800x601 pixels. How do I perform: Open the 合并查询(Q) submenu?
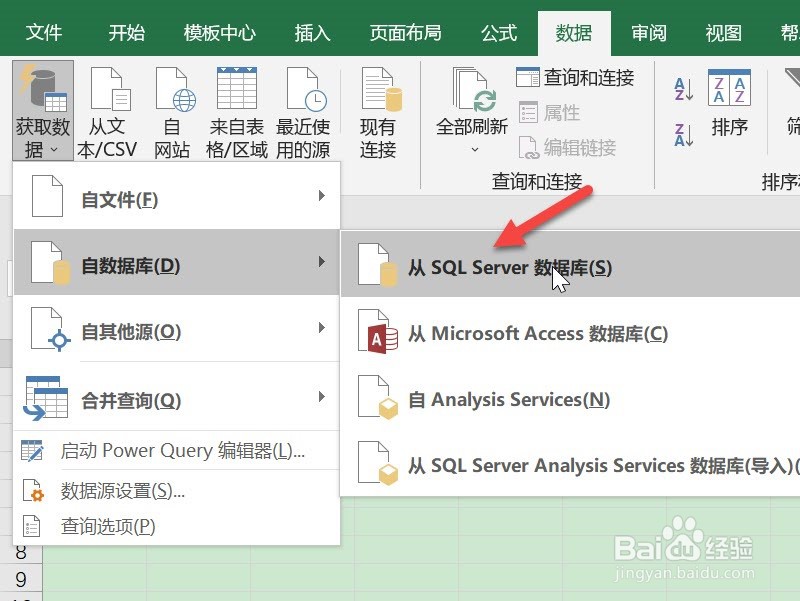click(177, 397)
